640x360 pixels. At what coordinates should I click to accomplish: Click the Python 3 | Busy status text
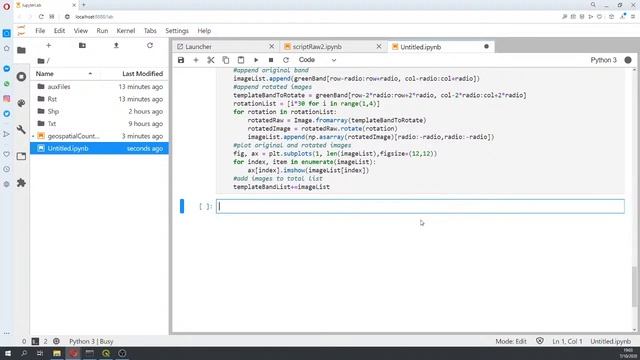pos(91,341)
